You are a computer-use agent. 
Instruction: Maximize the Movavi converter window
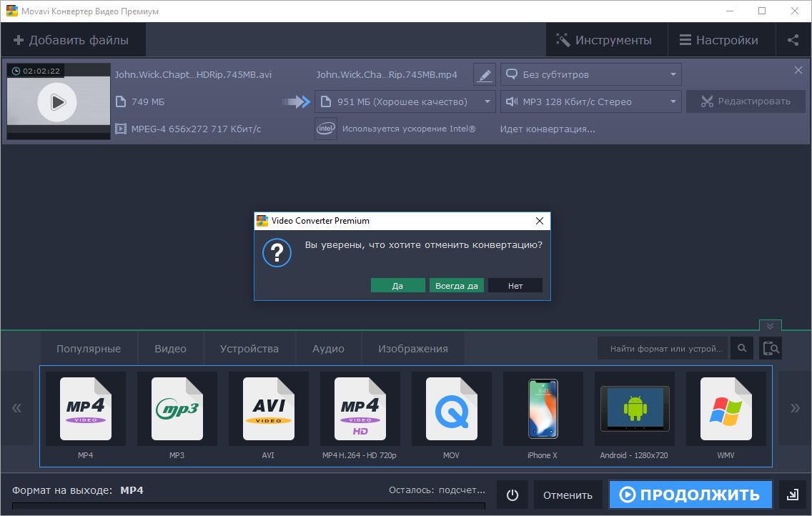tap(762, 11)
